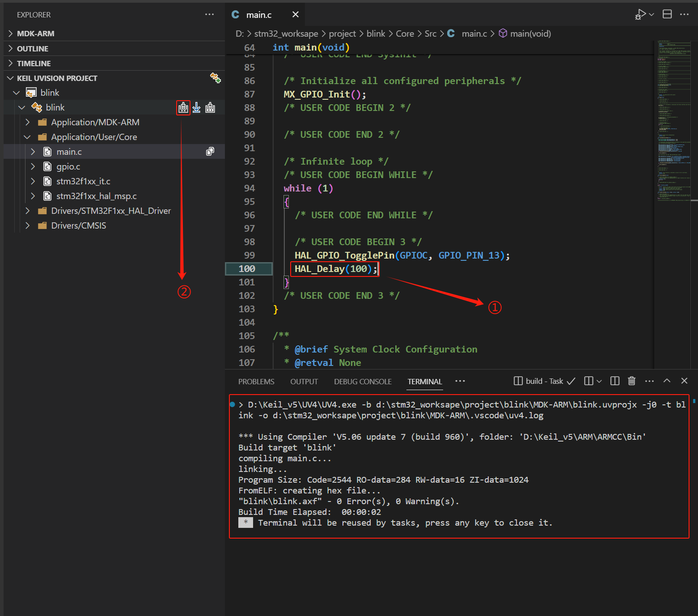
Task: Maximize panel with up chevron
Action: (x=667, y=381)
